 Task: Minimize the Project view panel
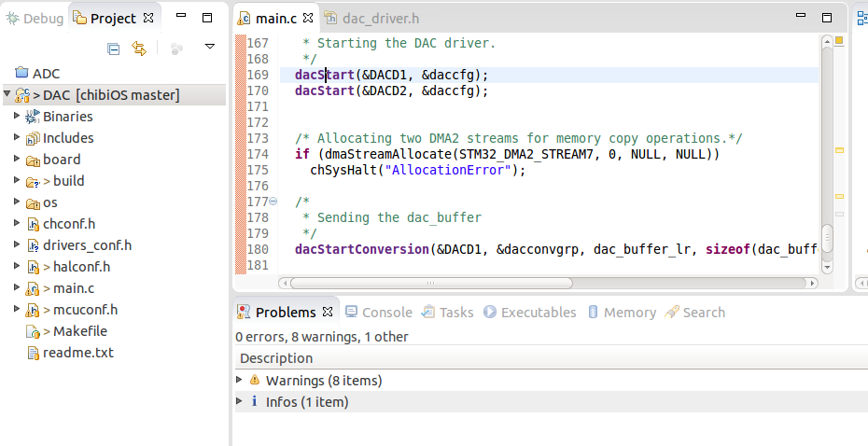click(x=181, y=16)
